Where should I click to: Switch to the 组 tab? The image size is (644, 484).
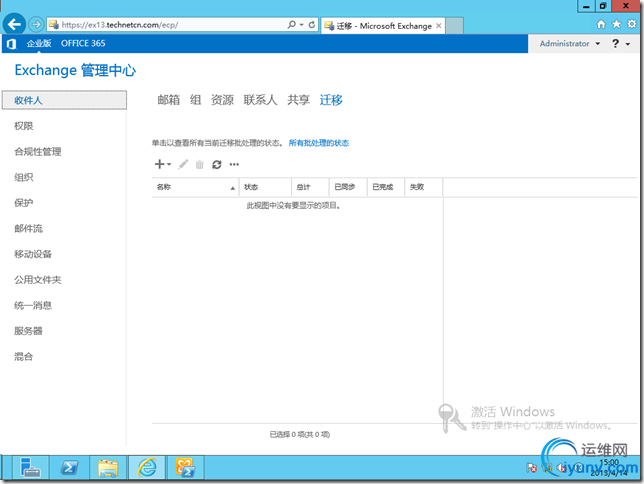196,100
